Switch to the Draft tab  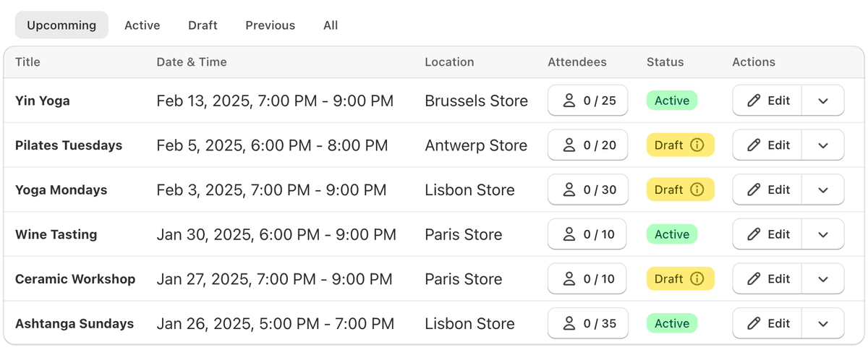point(203,25)
